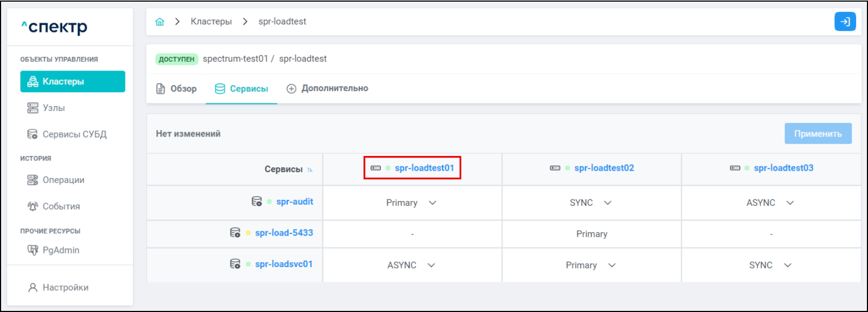This screenshot has height=312, width=868.
Task: Switch to the Обзор tab
Action: tap(176, 88)
